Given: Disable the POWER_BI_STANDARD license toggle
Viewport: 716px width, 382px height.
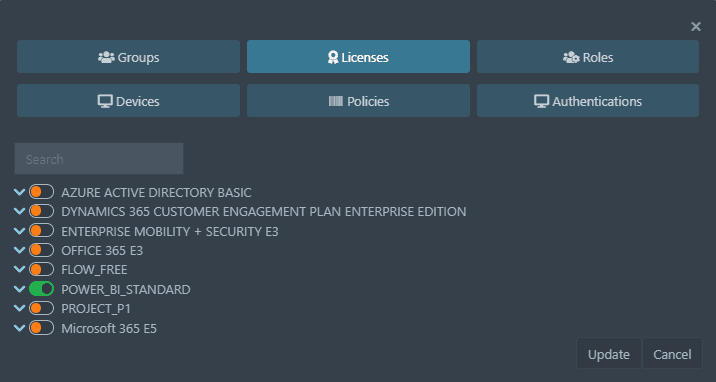Looking at the screenshot, I should click(42, 289).
